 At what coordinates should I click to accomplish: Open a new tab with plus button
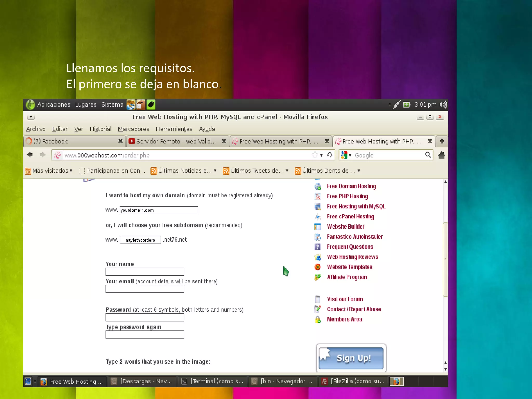[x=442, y=141]
